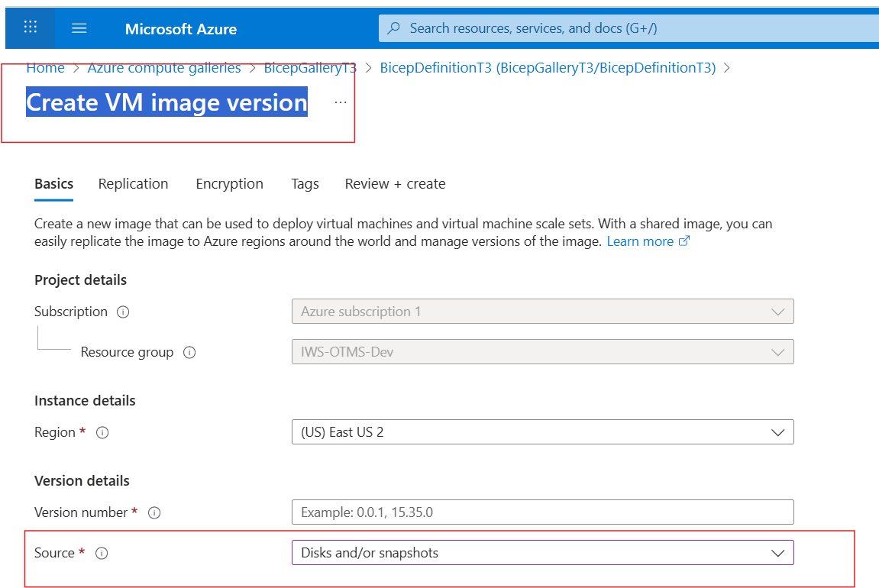Click the Version details heading
Viewport: 879px width, 588px height.
click(x=82, y=481)
